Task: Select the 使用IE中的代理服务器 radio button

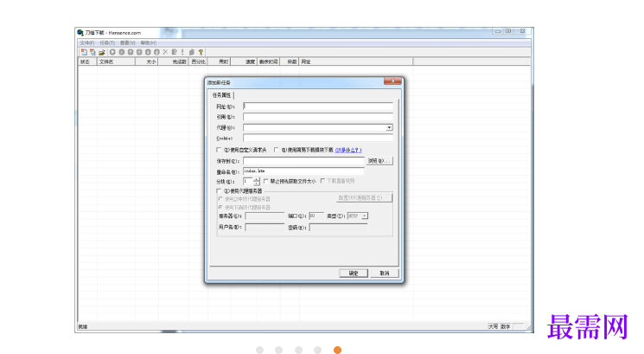Action: (220, 199)
